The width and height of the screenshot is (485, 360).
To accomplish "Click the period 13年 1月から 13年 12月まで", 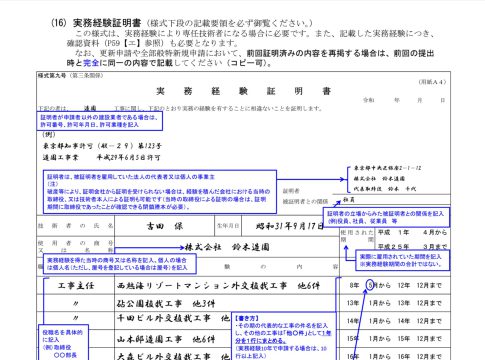I will 394,303.
